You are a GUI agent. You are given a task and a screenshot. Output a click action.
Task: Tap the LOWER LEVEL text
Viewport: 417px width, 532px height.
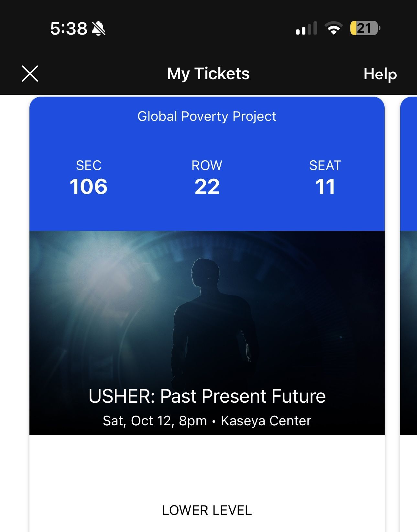point(207,510)
